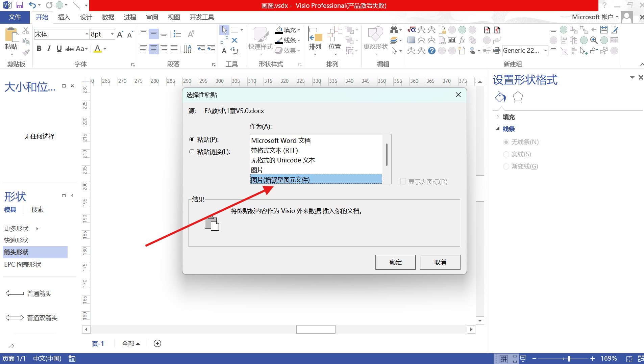This screenshot has height=364, width=644.
Task: Click the blue help question mark icon
Action: (431, 51)
